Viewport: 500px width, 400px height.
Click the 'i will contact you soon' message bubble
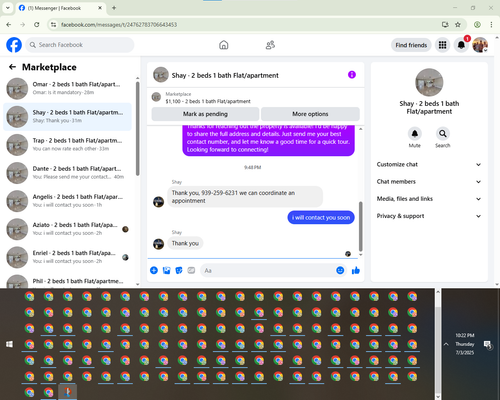pyautogui.click(x=321, y=217)
